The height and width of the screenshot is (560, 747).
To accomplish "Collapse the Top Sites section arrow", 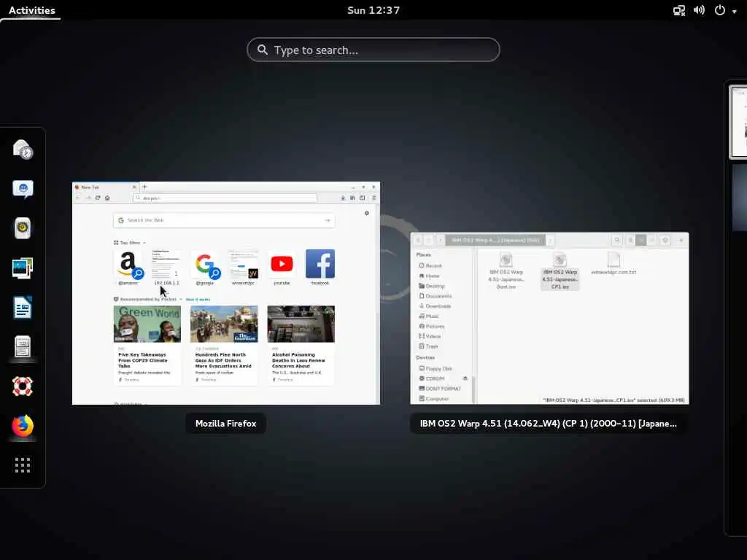I will coord(144,243).
